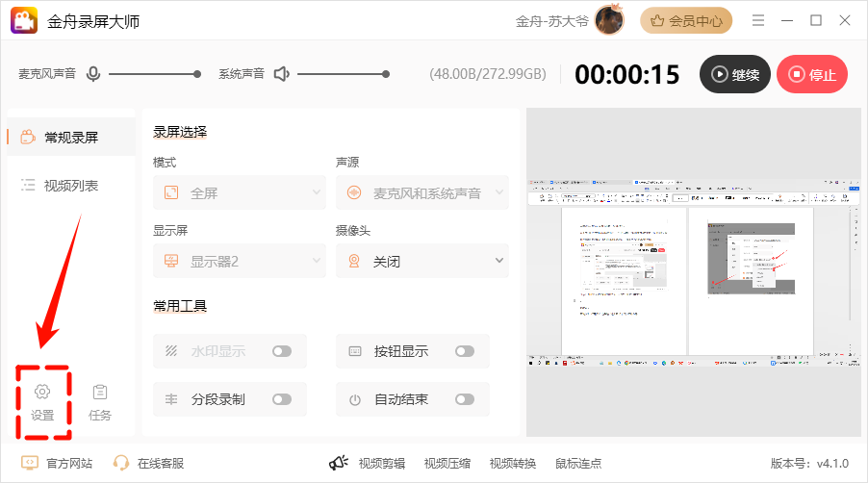Click the microphone icon next to 麦克风声音
Viewport: 868px width, 483px height.
coord(93,73)
